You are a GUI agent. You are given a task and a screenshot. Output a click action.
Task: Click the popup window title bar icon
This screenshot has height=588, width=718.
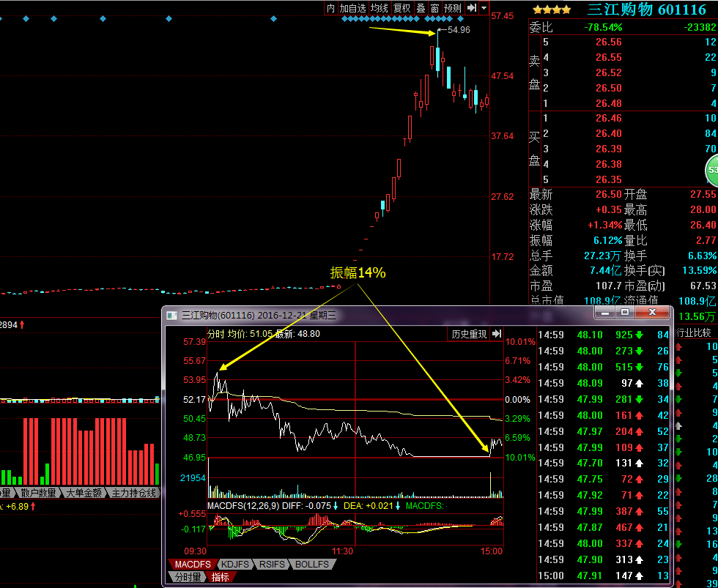tap(171, 315)
